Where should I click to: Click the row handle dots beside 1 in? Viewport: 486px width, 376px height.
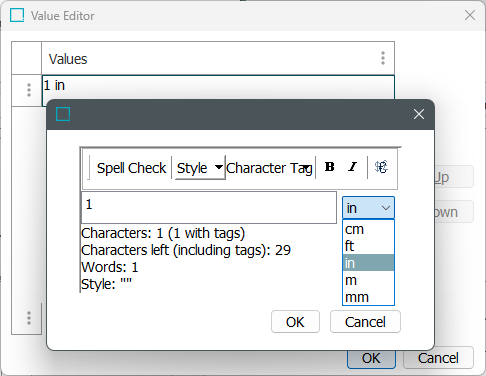pyautogui.click(x=29, y=90)
